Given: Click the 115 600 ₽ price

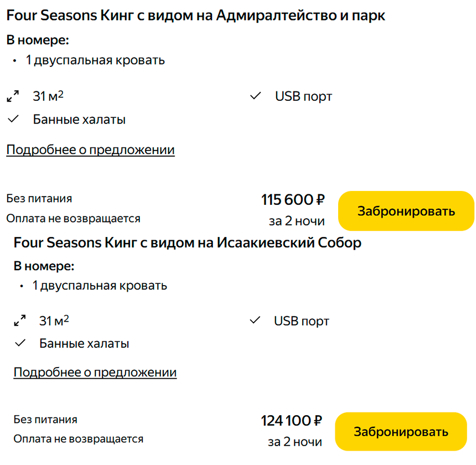Looking at the screenshot, I should 293,199.
